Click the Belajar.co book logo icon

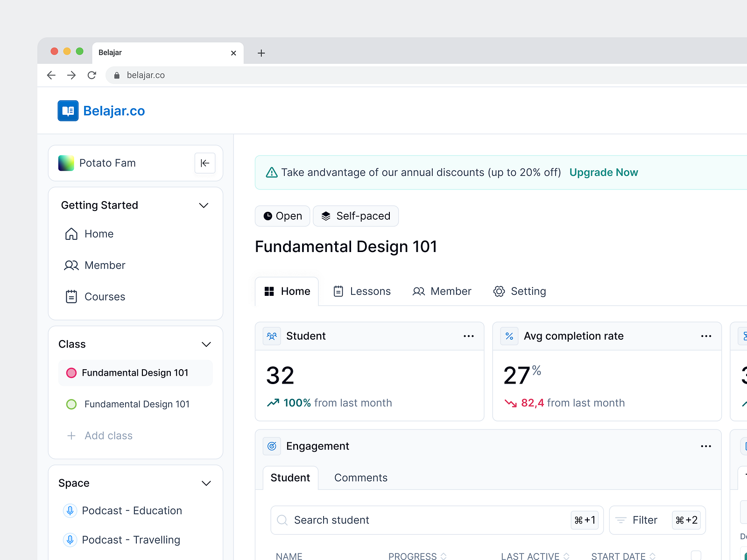(68, 111)
